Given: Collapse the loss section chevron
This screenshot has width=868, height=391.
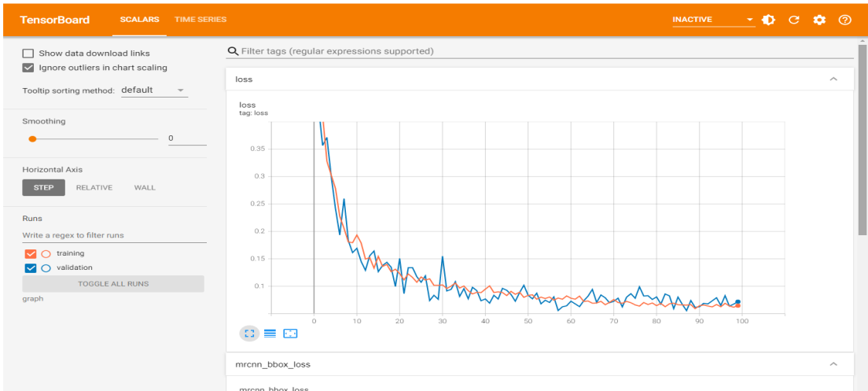Looking at the screenshot, I should 833,79.
